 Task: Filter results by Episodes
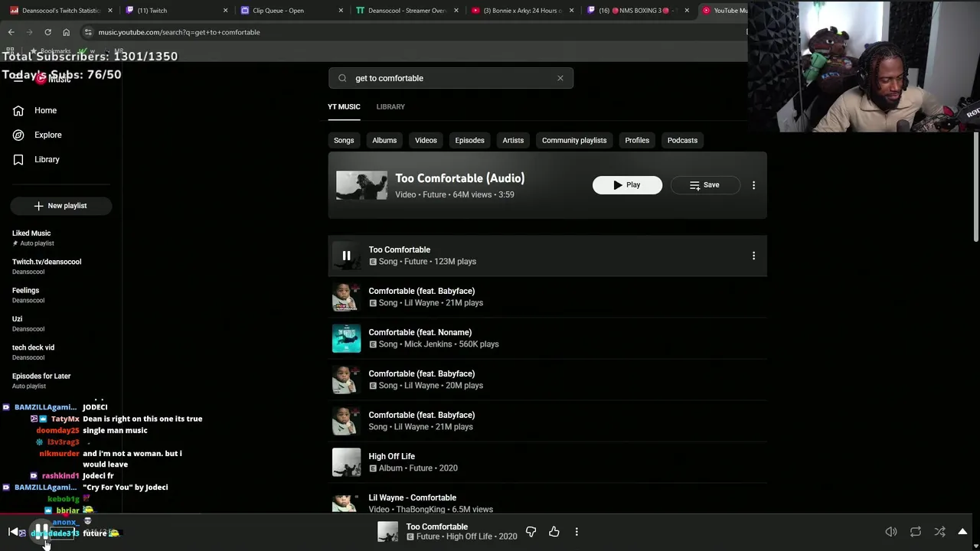point(469,140)
